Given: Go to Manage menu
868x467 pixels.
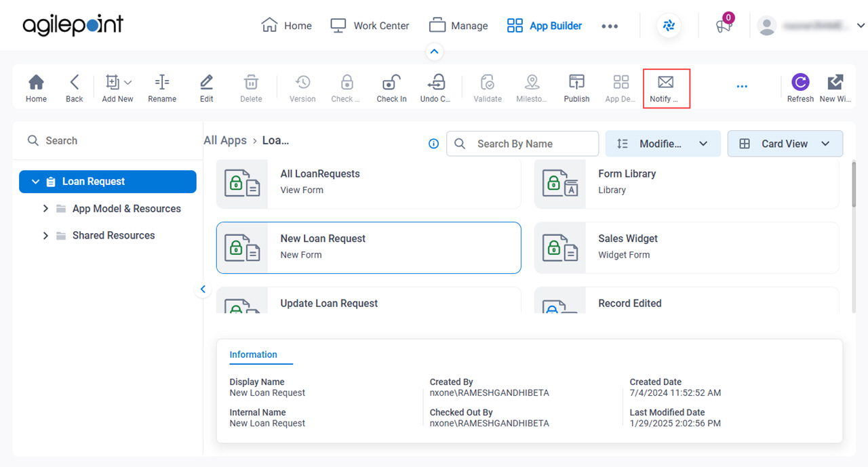Looking at the screenshot, I should [458, 26].
